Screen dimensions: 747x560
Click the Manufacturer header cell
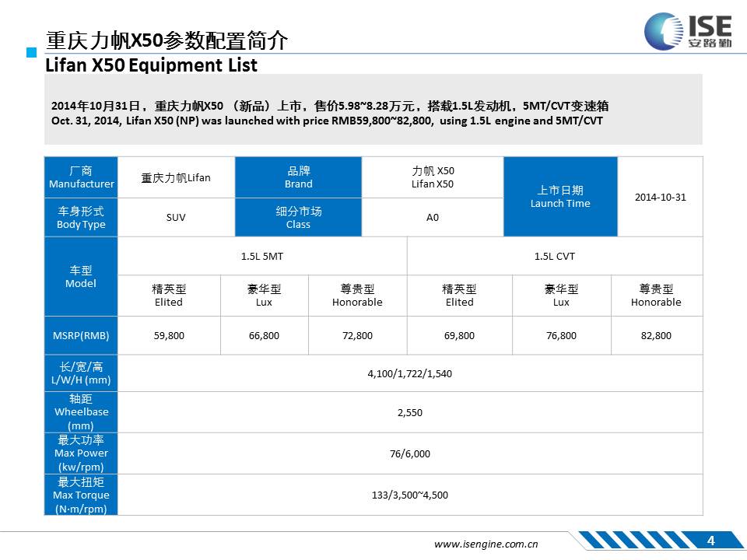tap(81, 177)
